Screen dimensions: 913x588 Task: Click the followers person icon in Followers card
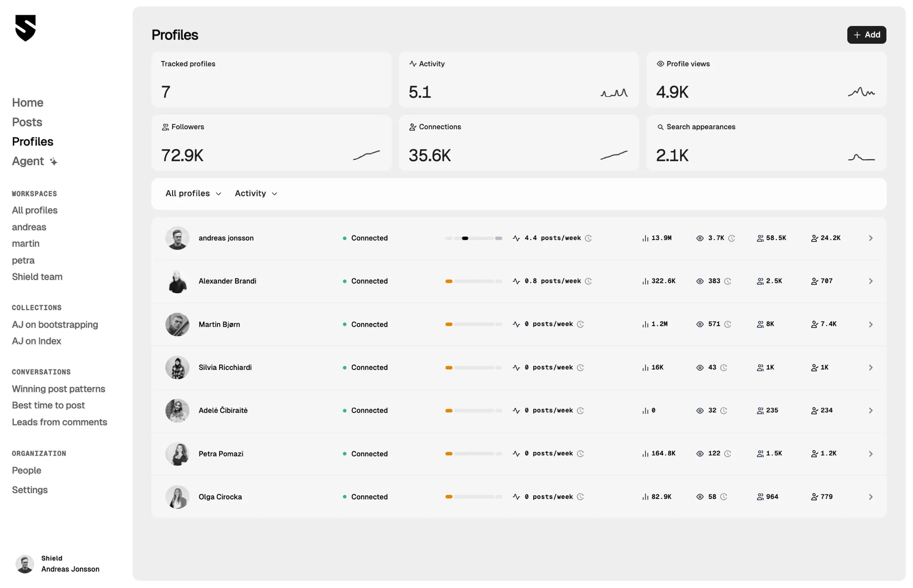165,127
